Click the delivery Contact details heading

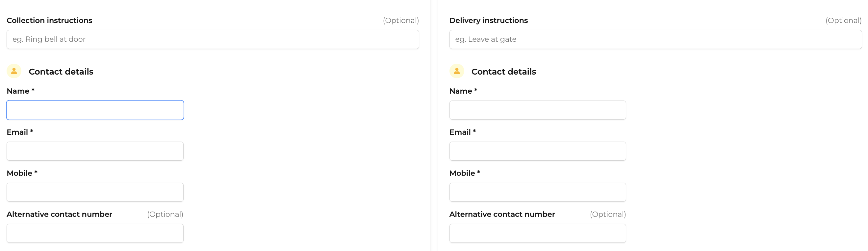point(503,72)
